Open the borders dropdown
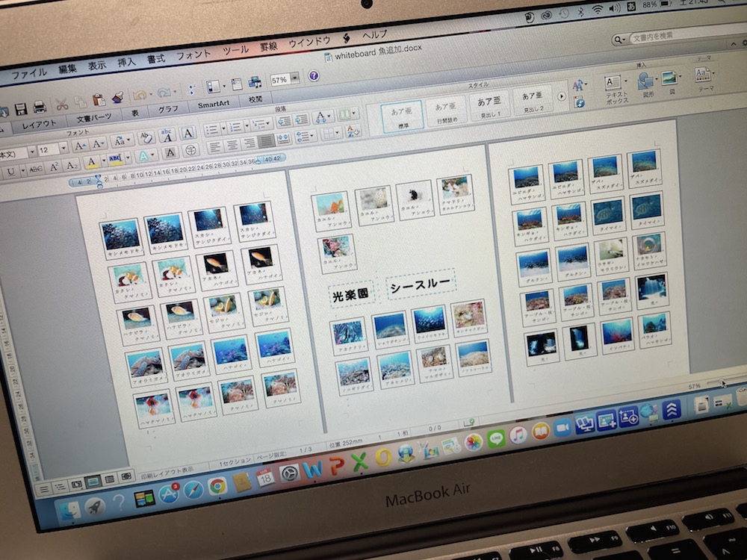 (x=331, y=134)
